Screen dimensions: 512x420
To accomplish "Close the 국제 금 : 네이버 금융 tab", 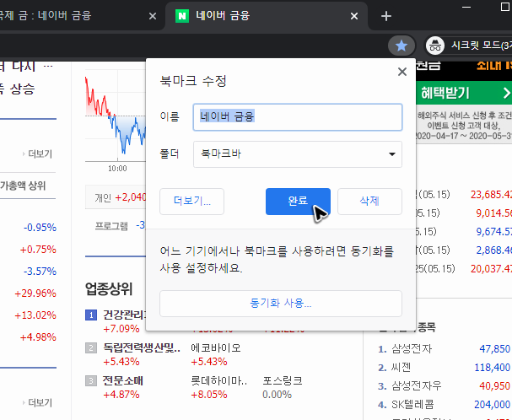I will point(153,16).
